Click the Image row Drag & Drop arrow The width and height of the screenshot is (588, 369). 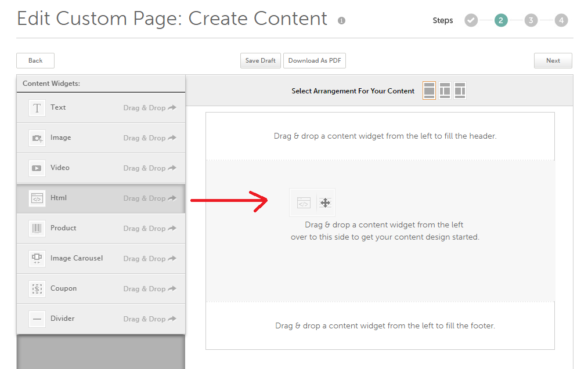pos(172,138)
